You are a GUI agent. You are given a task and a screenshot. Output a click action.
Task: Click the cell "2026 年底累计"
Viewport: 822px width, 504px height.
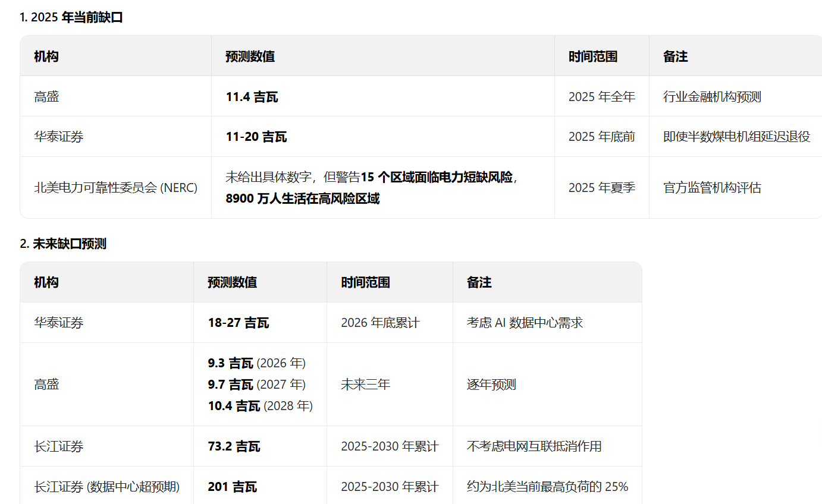[380, 323]
